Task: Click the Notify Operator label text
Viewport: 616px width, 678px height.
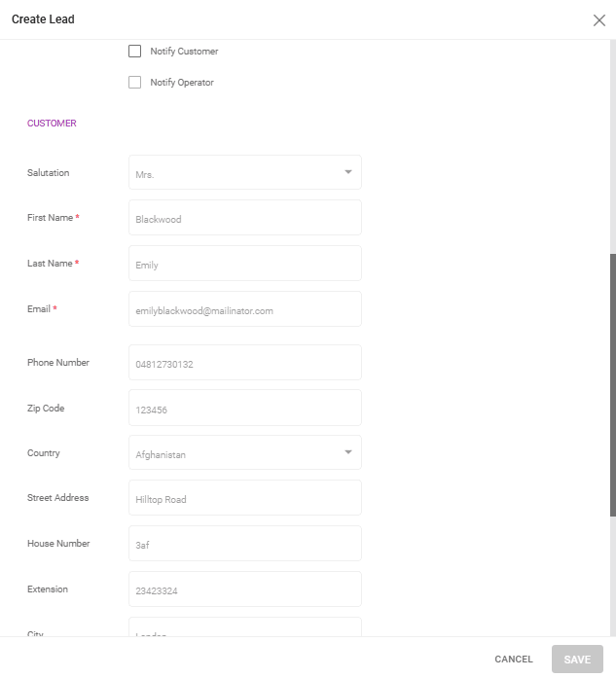Action: 182,83
